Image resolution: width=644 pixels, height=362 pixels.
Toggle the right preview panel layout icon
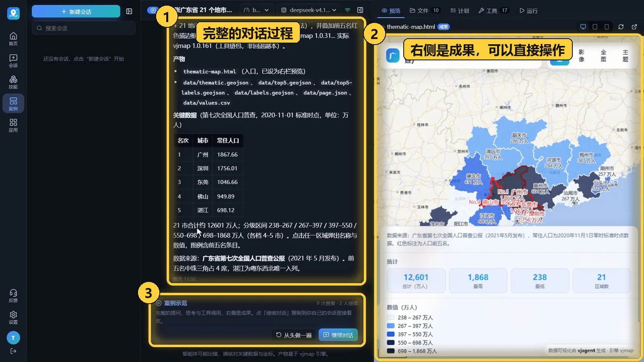360,10
